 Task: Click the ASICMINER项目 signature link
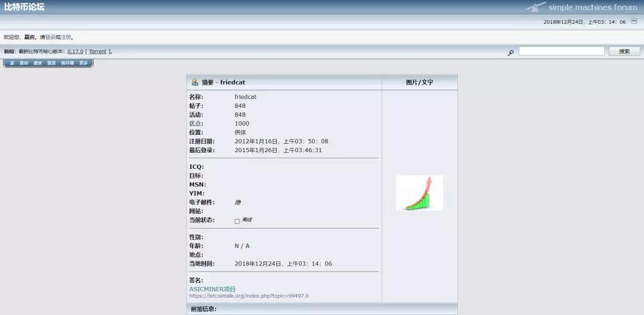(212, 289)
